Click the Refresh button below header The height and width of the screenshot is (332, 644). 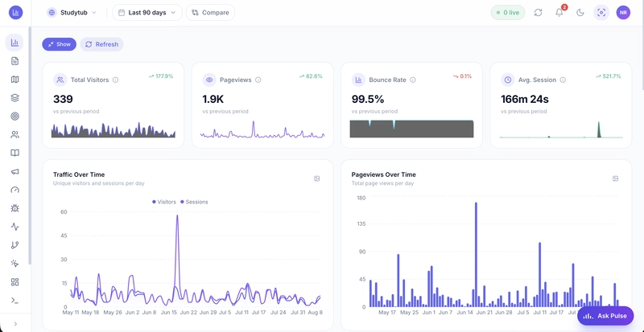click(101, 44)
